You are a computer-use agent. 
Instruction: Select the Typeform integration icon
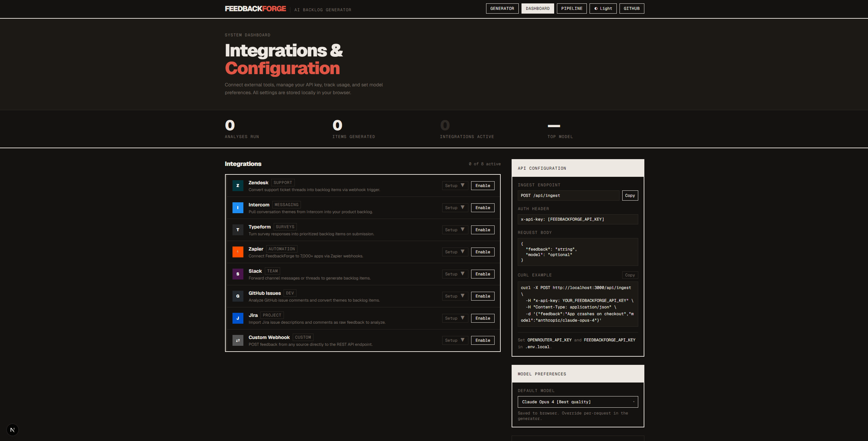tap(238, 230)
